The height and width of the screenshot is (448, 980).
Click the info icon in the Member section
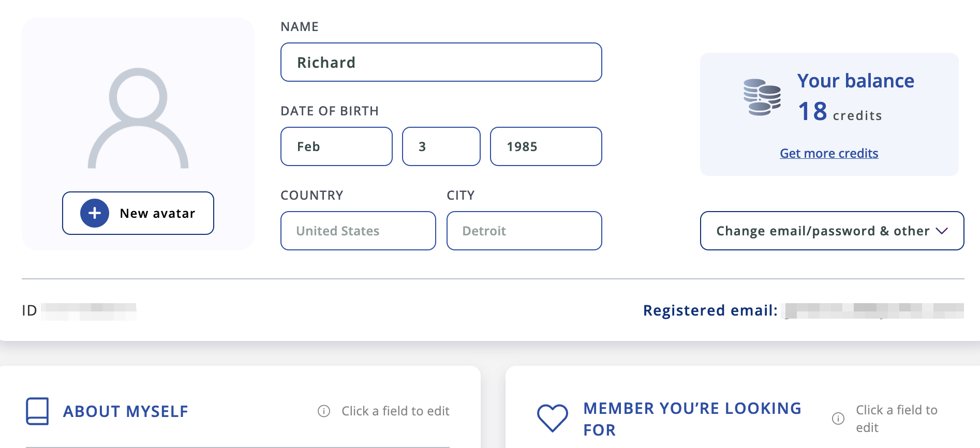point(838,419)
